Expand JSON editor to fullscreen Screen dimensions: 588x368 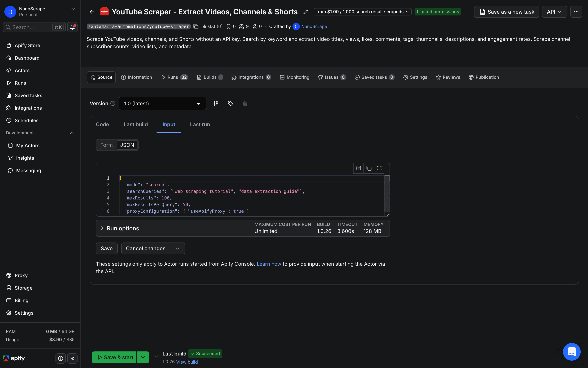(379, 168)
